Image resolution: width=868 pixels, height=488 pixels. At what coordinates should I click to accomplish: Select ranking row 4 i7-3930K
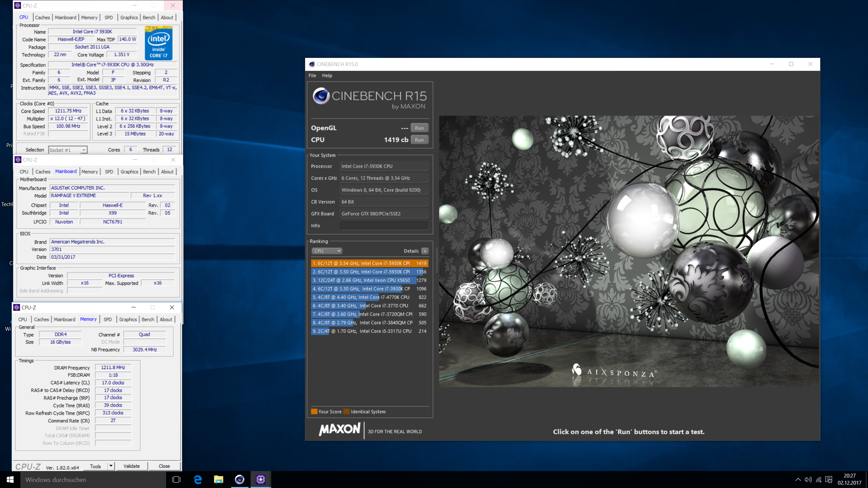370,289
